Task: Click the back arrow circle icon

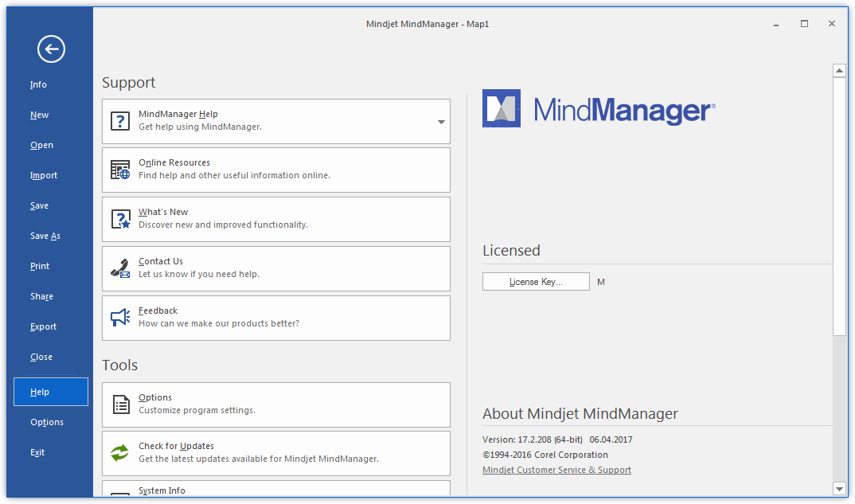Action: 51,49
